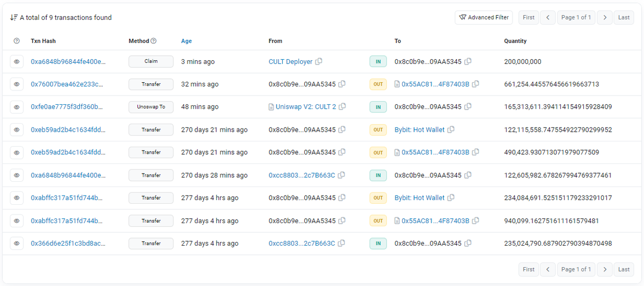The width and height of the screenshot is (644, 286).
Task: Click quantity 165,313,611.394114154915928409
Action: tap(558, 107)
